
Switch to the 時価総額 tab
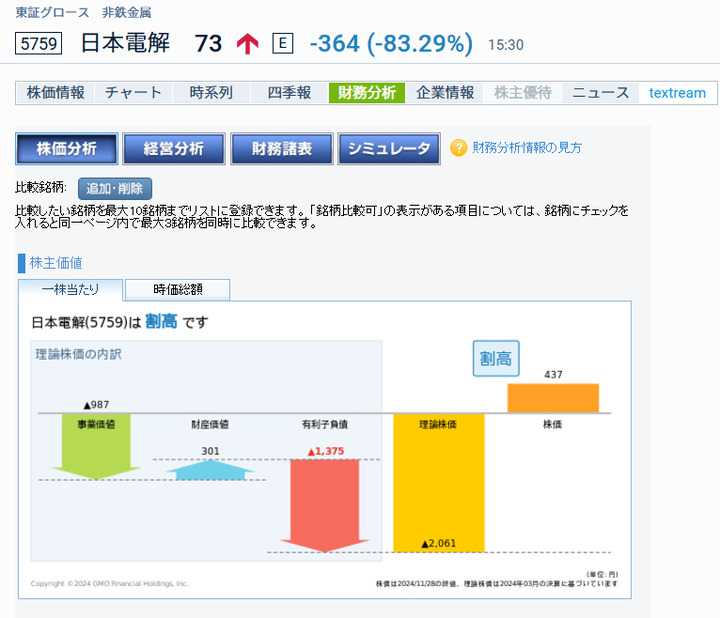[178, 290]
